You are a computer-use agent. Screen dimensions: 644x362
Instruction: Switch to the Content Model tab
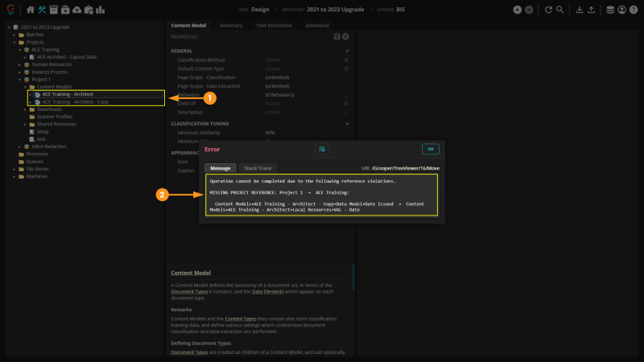tap(188, 26)
